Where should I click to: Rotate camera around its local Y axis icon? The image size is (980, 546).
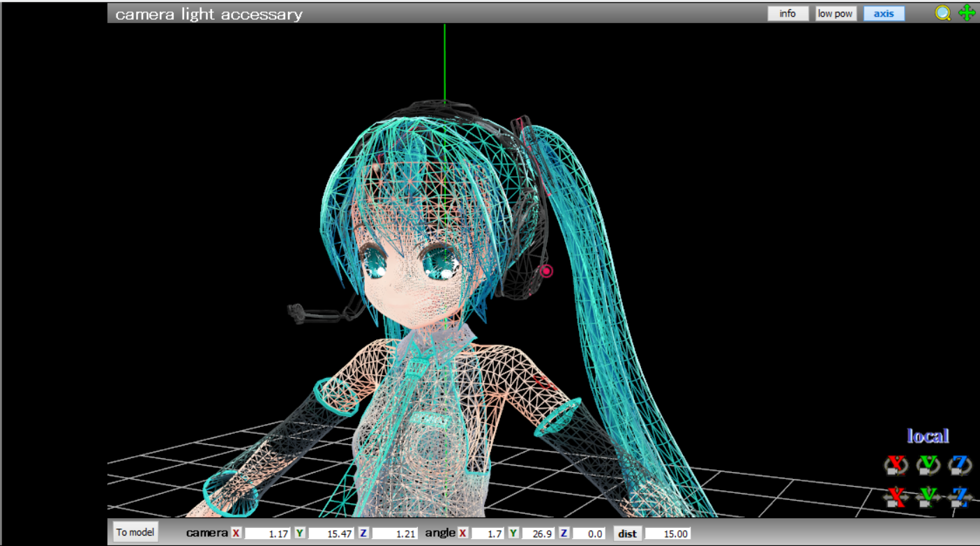pos(928,466)
